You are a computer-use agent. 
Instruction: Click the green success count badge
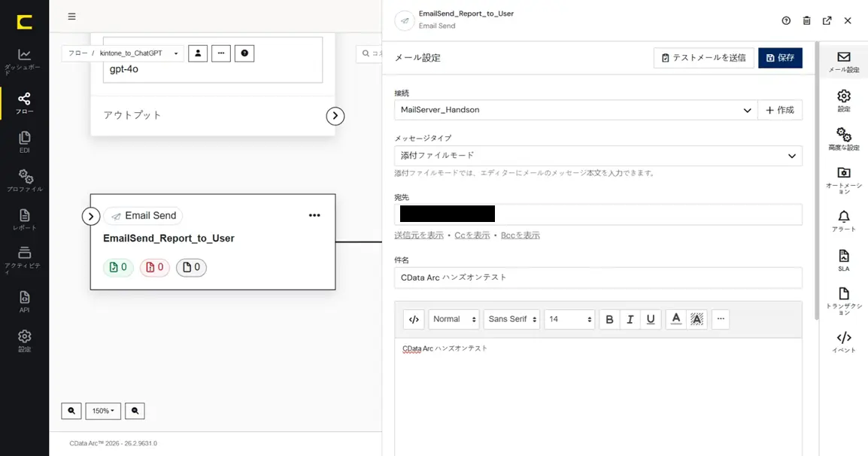tap(118, 267)
